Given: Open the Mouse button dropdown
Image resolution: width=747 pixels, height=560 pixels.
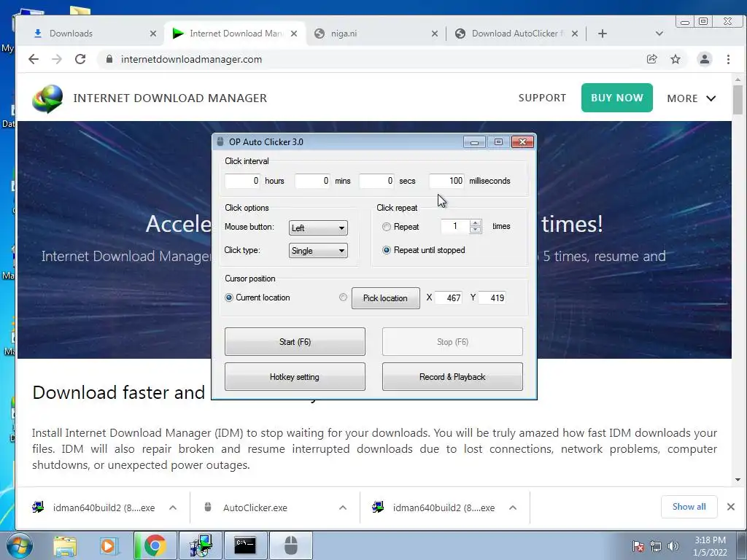Looking at the screenshot, I should (318, 227).
